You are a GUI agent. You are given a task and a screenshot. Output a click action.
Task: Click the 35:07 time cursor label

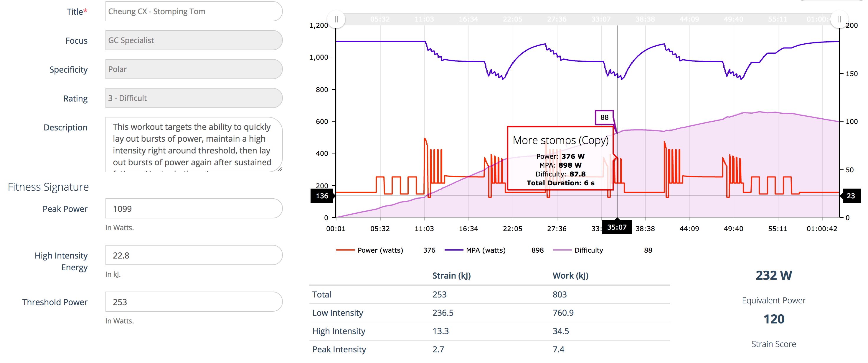pyautogui.click(x=617, y=227)
